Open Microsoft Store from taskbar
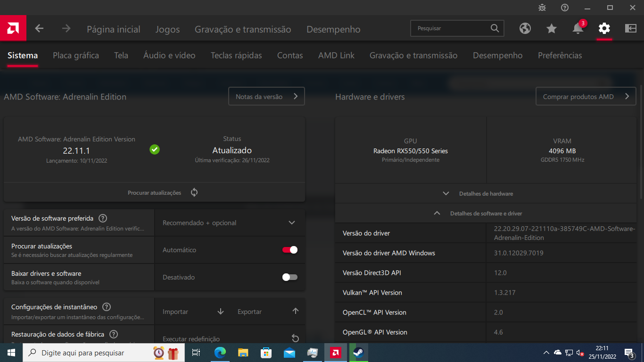The height and width of the screenshot is (362, 644). pyautogui.click(x=266, y=353)
